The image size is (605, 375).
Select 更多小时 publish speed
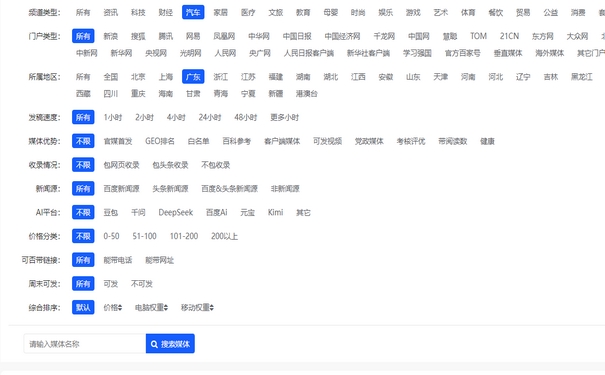(285, 117)
